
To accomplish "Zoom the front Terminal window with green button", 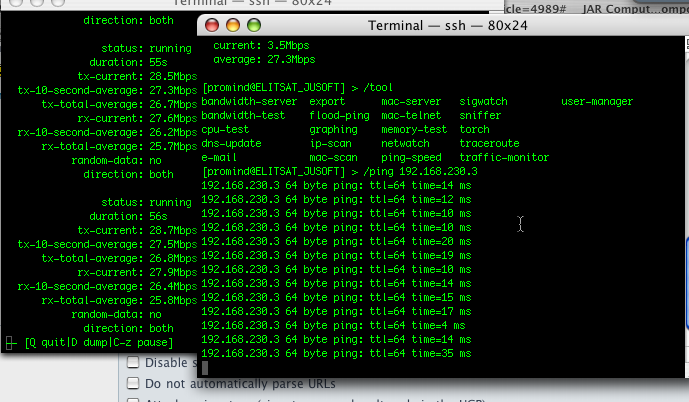I will (x=254, y=25).
